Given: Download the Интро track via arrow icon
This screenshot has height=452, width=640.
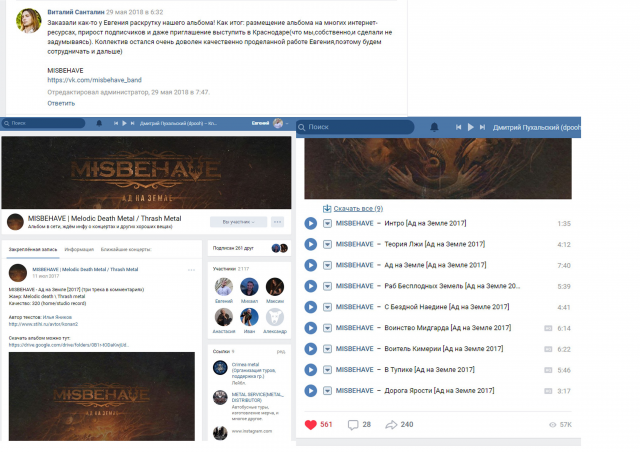Looking at the screenshot, I should tap(327, 223).
